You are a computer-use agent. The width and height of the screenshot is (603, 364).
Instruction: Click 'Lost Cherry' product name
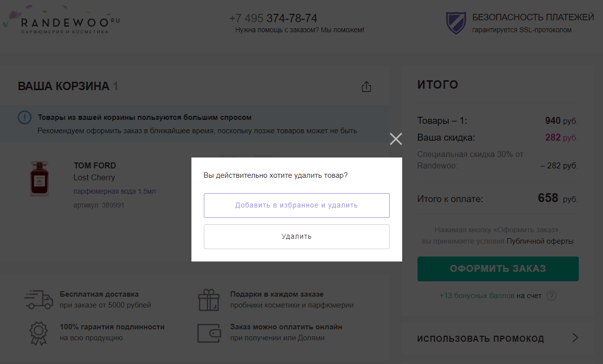tap(94, 178)
